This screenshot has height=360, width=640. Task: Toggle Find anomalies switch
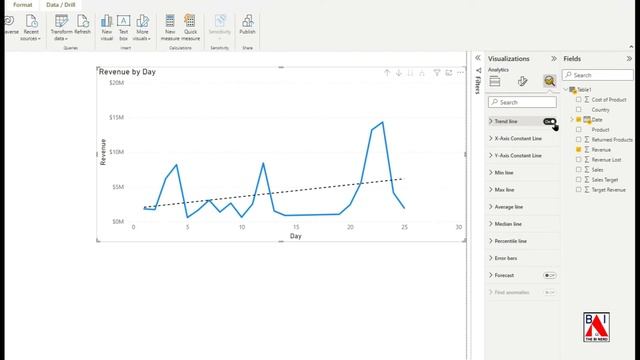549,293
